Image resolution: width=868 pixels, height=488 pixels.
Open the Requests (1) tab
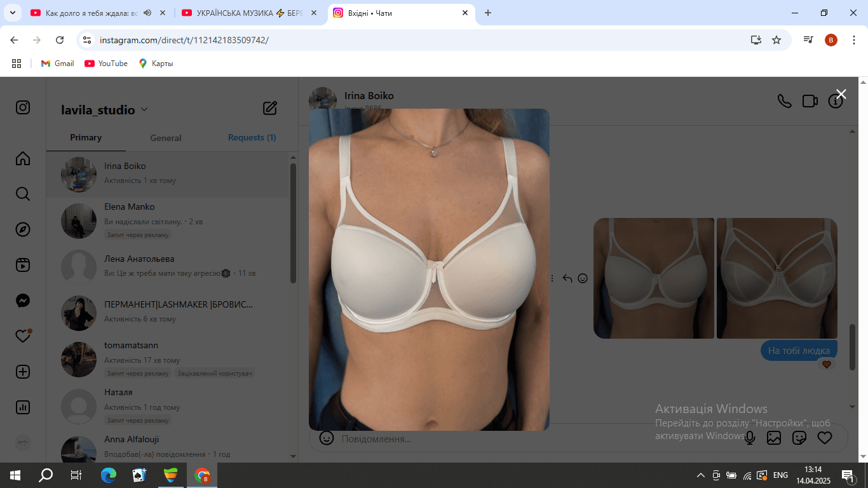(252, 137)
